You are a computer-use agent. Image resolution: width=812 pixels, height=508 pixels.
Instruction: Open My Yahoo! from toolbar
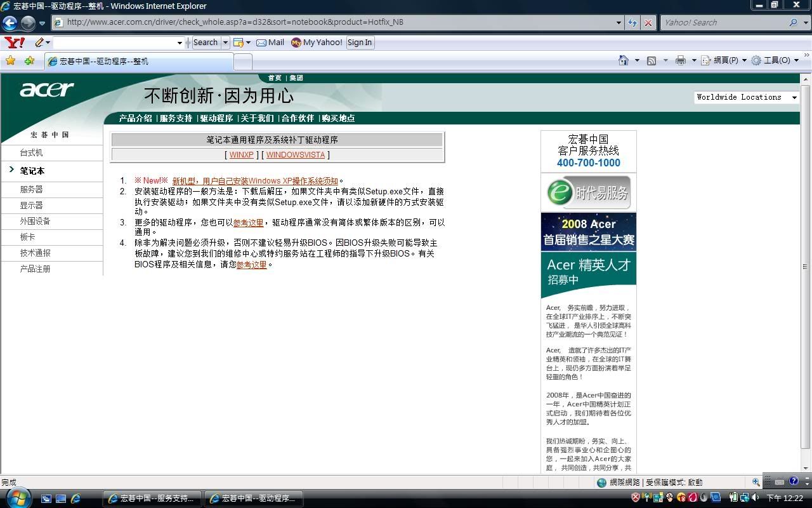click(x=317, y=43)
